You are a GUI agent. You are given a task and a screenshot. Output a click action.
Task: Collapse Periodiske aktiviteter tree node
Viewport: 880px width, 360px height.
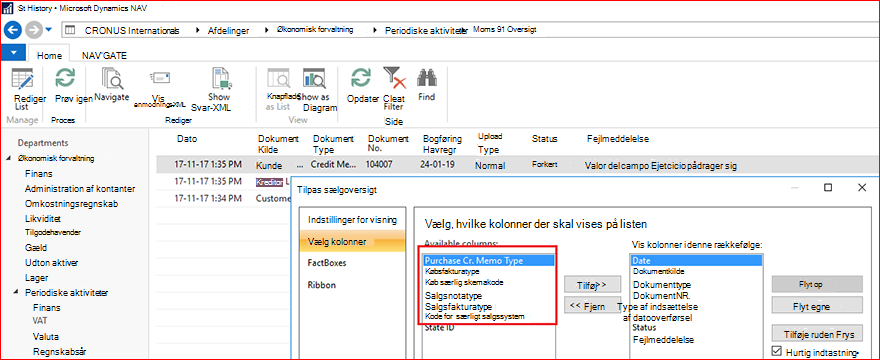point(17,293)
